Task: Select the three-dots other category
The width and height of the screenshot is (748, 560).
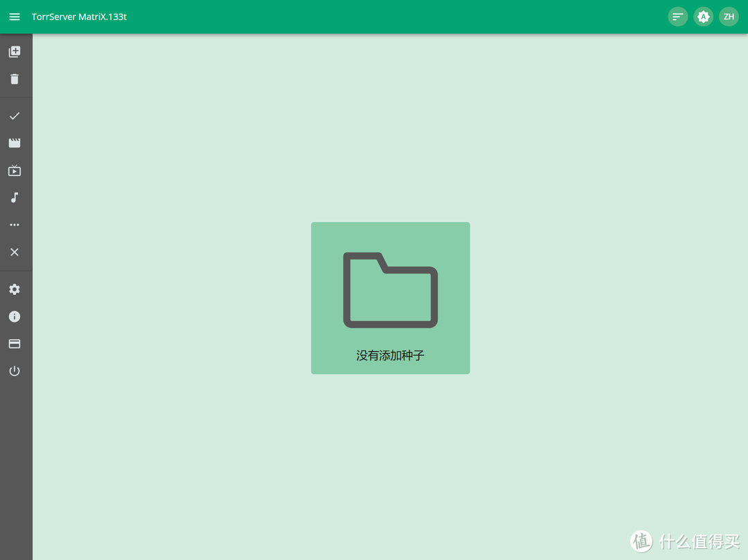Action: point(15,225)
